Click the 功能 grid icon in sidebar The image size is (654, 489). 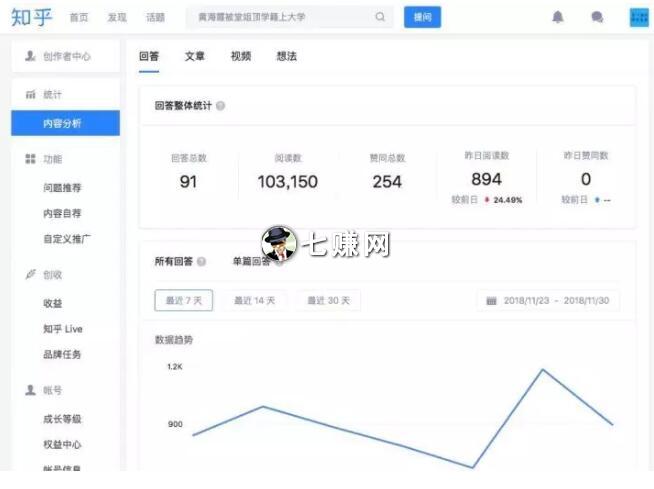[30, 159]
